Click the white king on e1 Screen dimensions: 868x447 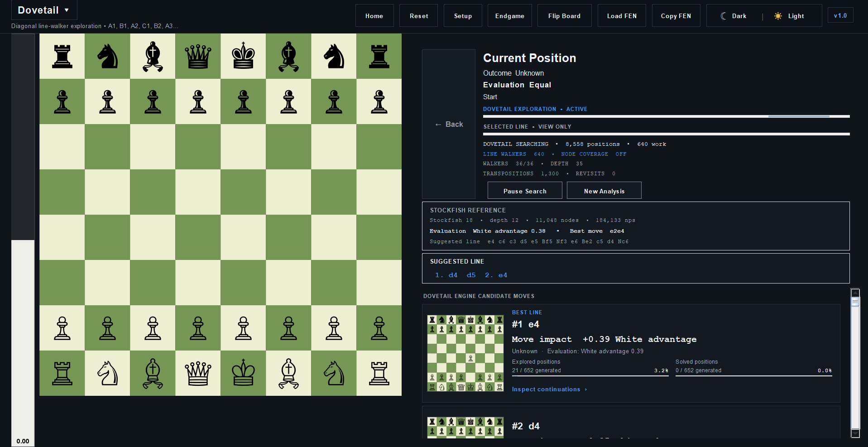[x=243, y=373]
